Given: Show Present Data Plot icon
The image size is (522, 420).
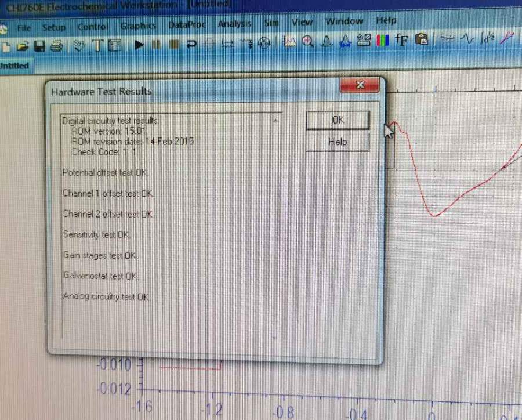Looking at the screenshot, I should (289, 42).
